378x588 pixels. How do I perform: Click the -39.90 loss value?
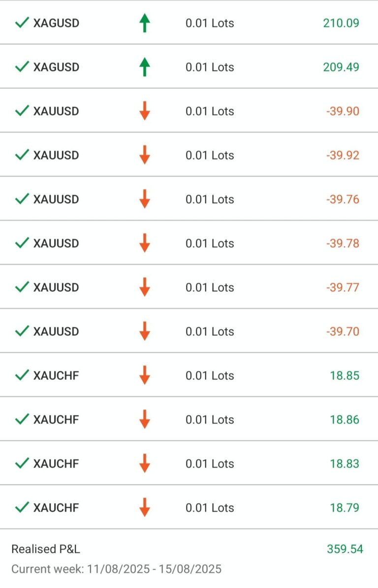click(x=343, y=111)
